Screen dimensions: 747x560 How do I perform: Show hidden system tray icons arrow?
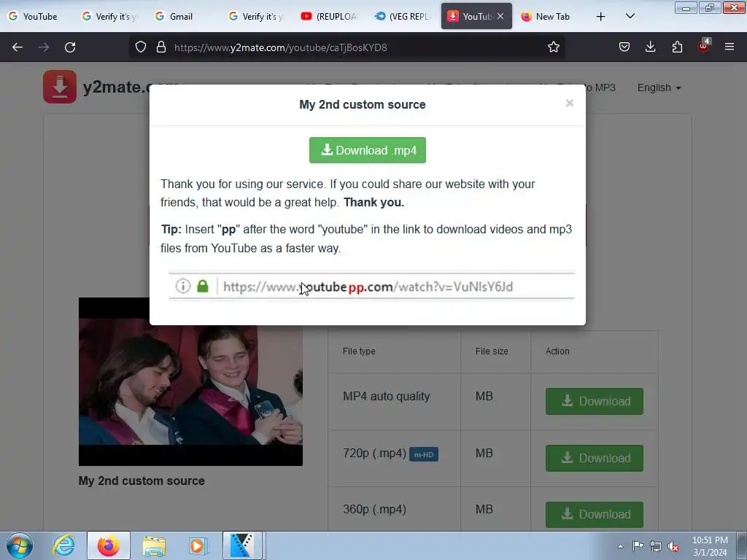coord(620,546)
